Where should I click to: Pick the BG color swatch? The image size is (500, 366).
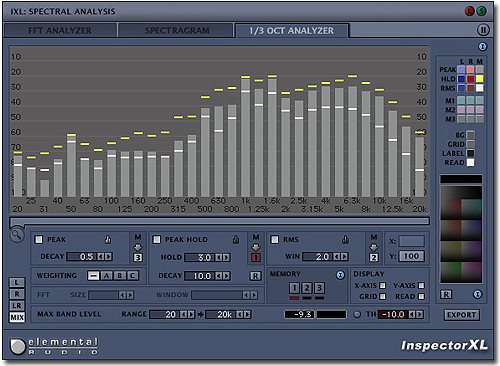pos(470,135)
